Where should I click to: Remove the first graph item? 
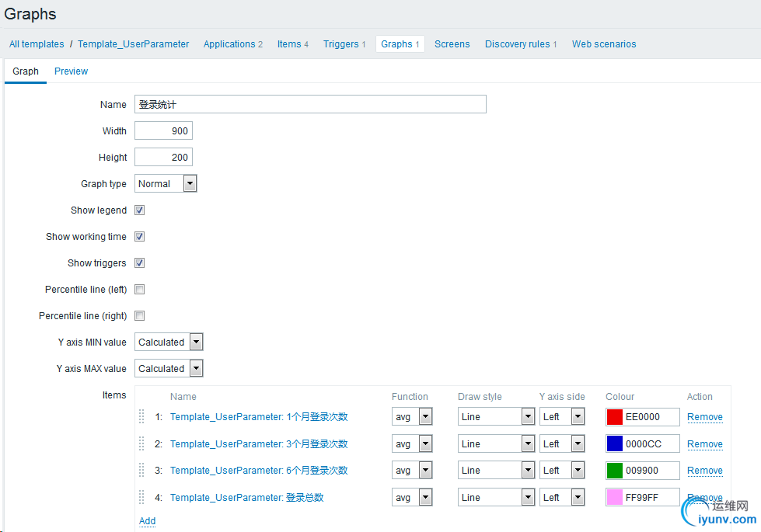tap(704, 417)
